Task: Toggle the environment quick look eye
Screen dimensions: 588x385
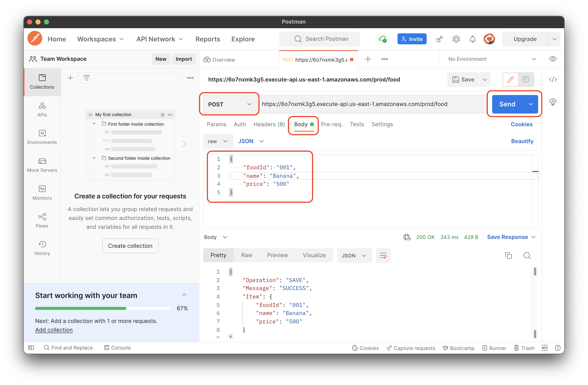Action: [x=553, y=59]
